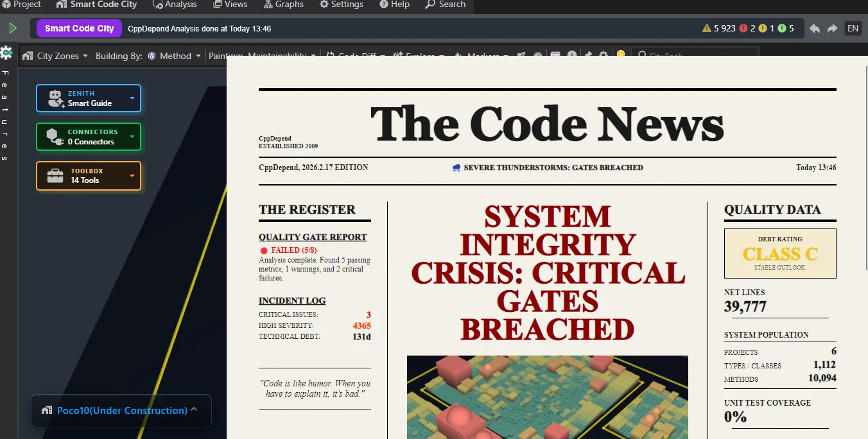Click the net lines value 39,777
Viewport: 868px width, 439px height.
click(x=745, y=307)
